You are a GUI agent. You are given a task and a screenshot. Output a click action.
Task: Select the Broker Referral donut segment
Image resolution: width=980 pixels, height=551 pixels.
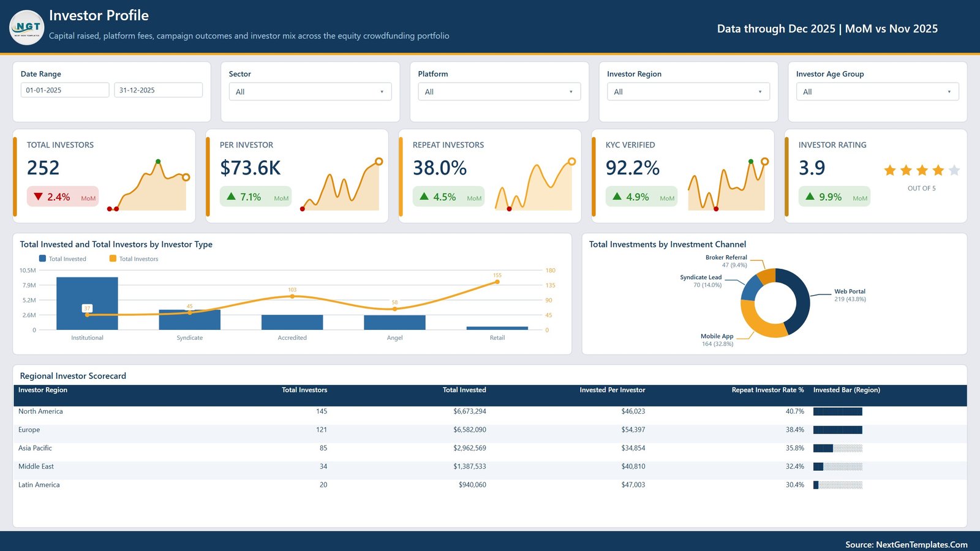(x=767, y=276)
